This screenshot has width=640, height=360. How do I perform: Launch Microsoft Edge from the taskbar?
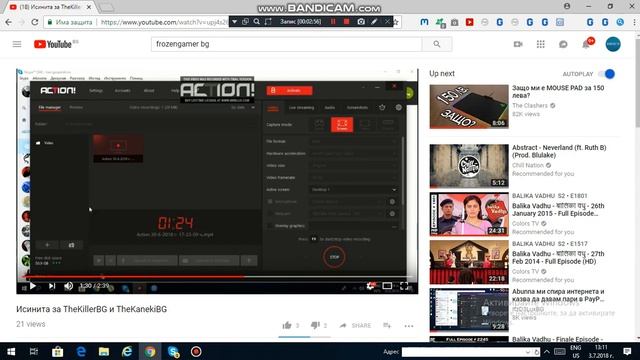(x=81, y=351)
